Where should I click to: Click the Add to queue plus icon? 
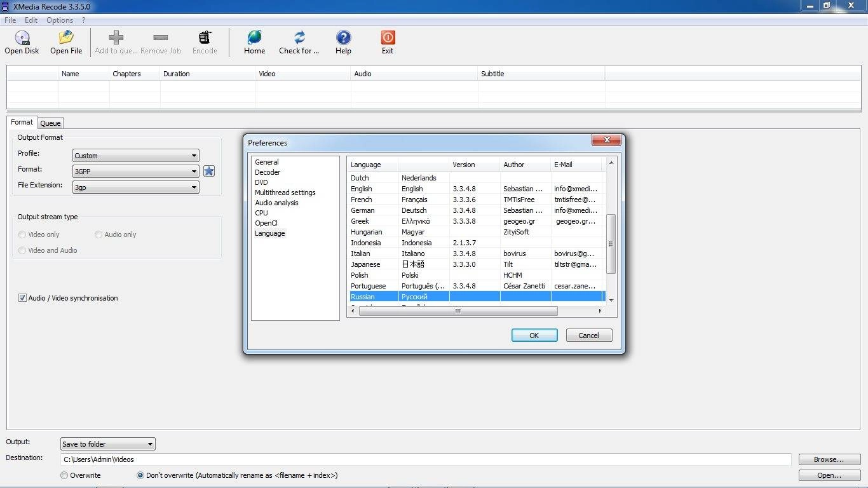click(x=116, y=37)
